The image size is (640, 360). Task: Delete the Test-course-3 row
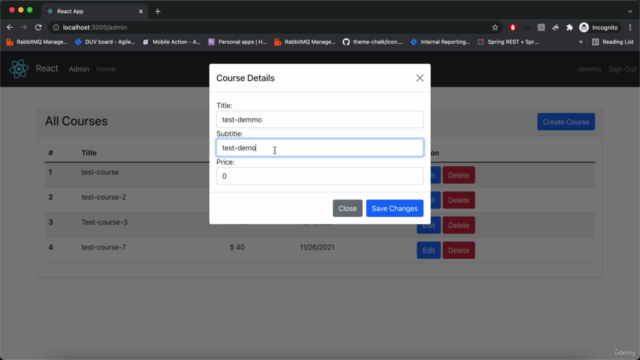tap(458, 225)
